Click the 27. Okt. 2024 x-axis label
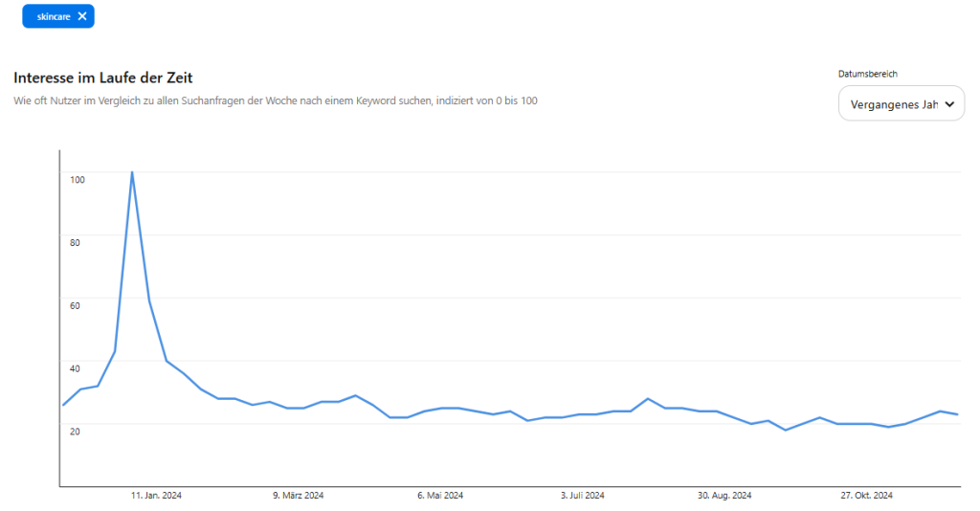The height and width of the screenshot is (511, 980). pos(867,496)
